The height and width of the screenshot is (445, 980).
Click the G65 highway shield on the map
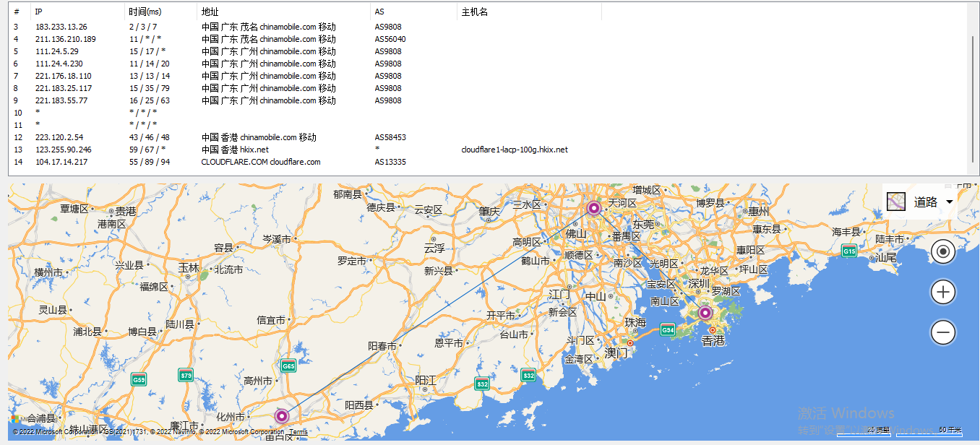tap(288, 366)
